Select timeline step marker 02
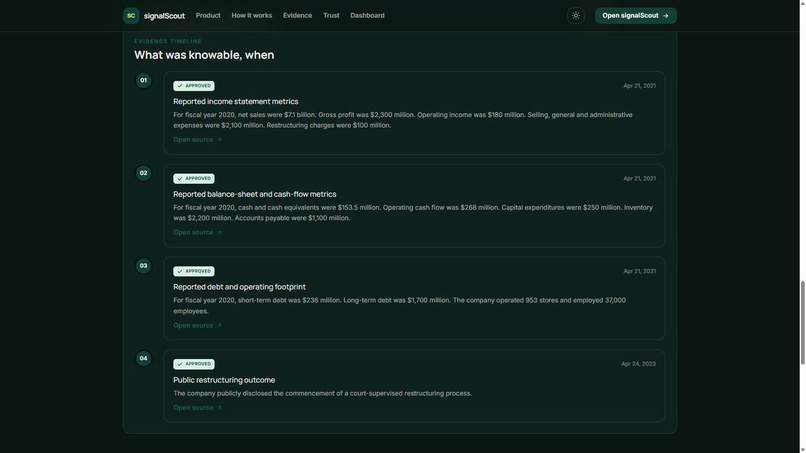Viewport: 806px width, 453px height. (x=143, y=173)
